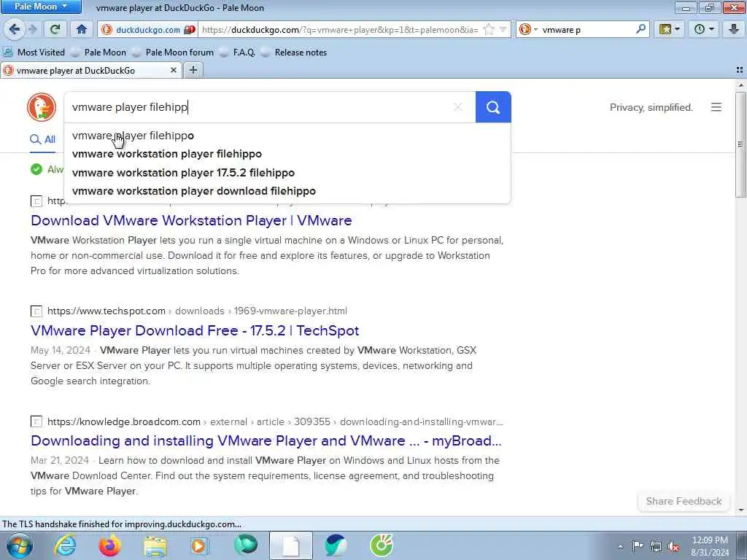Clear the search text with the X
The image size is (747, 560).
(x=458, y=107)
